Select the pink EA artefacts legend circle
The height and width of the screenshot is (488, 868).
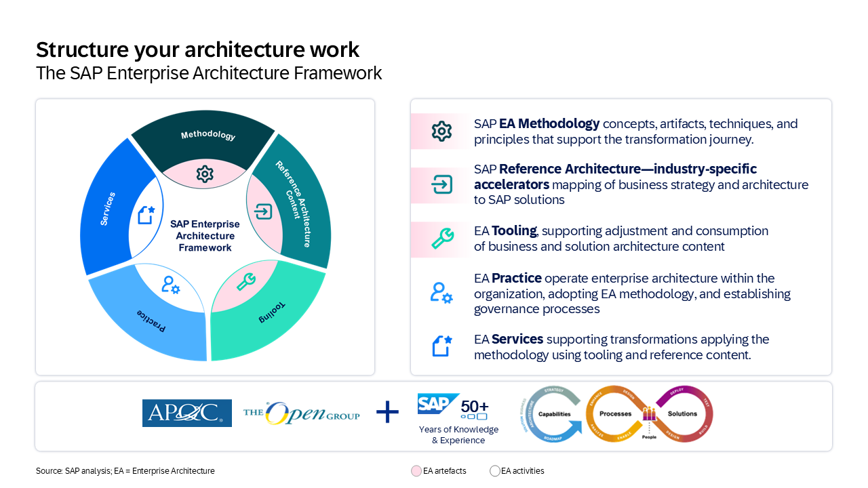click(416, 471)
